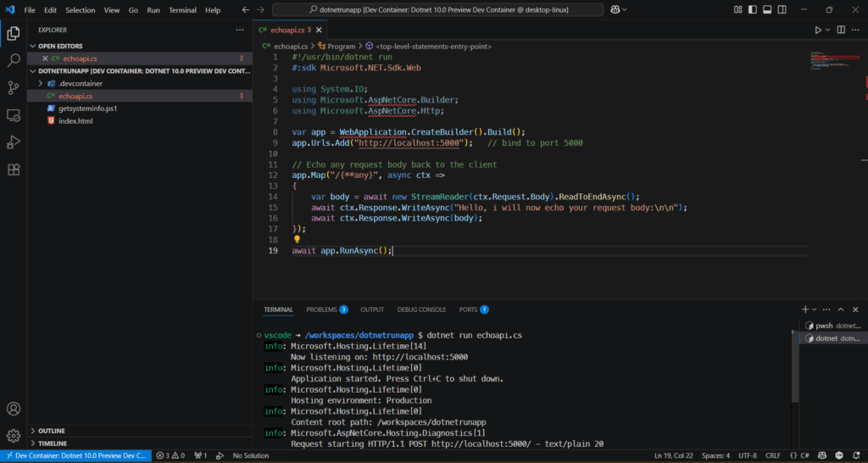Open terminal panel more actions ellipsis

click(826, 310)
